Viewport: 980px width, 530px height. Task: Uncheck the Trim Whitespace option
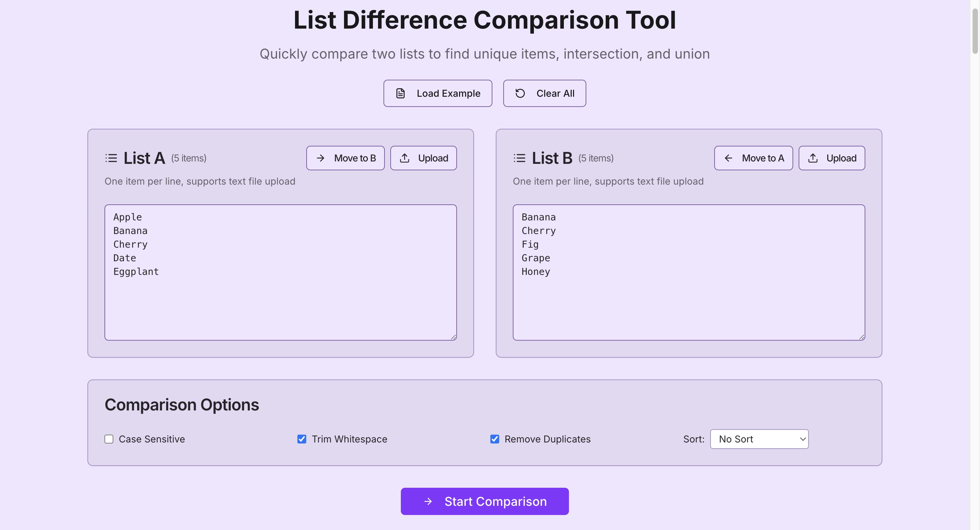[302, 439]
